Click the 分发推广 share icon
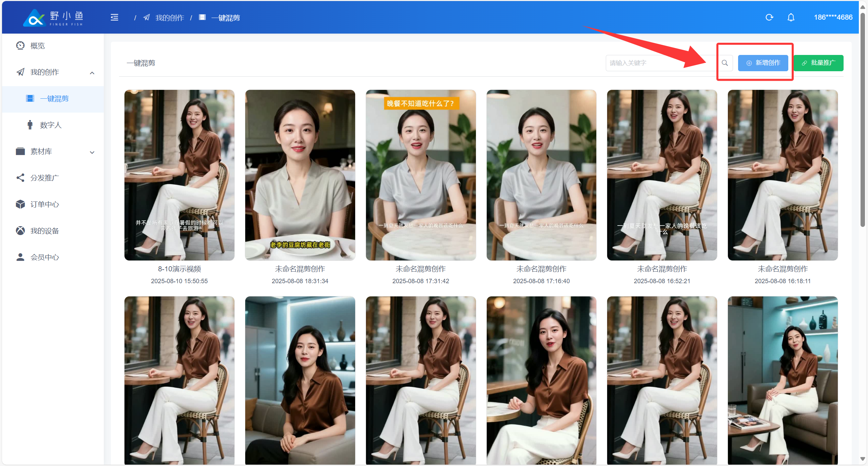Image resolution: width=868 pixels, height=466 pixels. 20,178
